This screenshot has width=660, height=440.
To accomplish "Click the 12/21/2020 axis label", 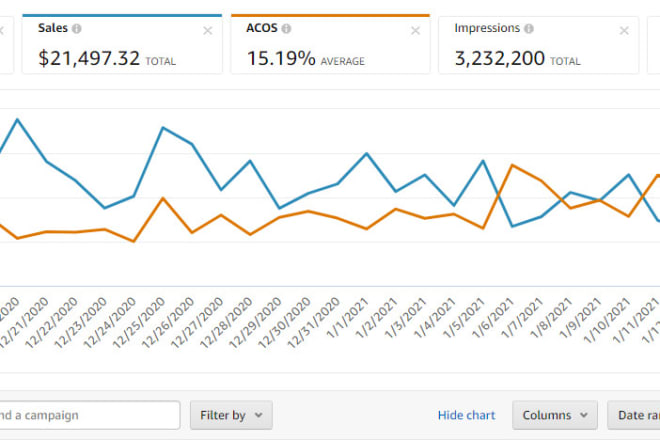I will (x=22, y=323).
